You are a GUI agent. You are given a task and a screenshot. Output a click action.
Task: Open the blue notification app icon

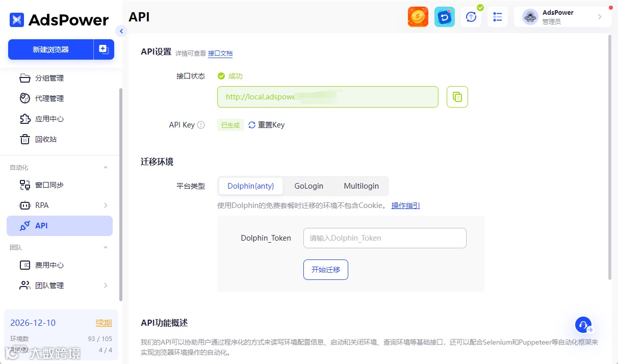445,17
